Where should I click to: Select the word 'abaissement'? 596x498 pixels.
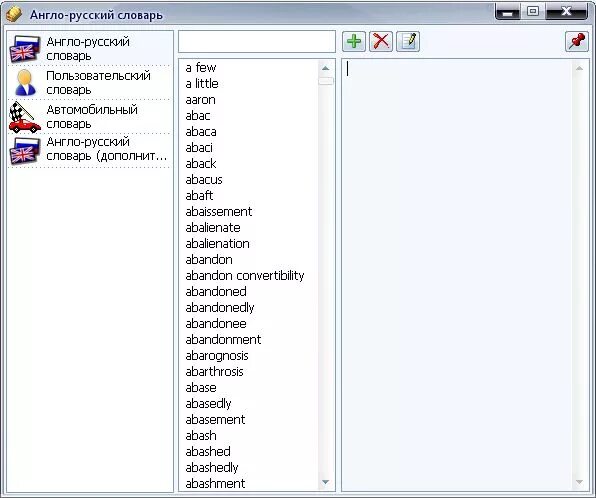(219, 211)
